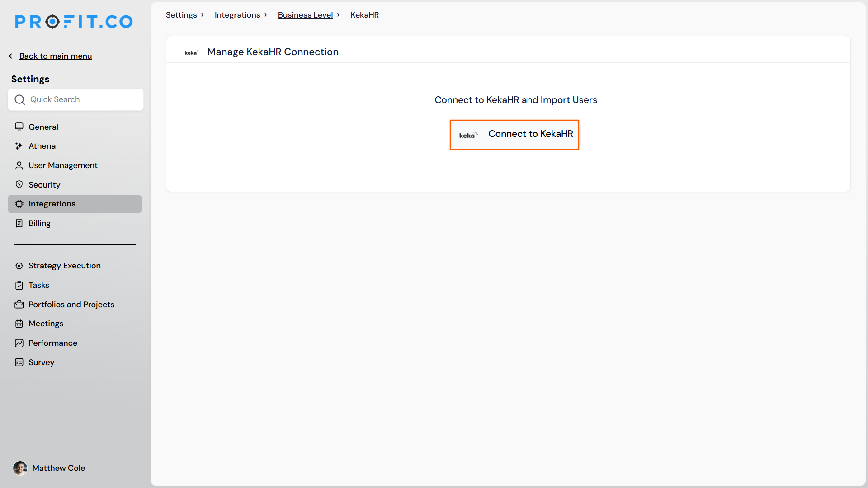Click the Strategy Execution target icon

coord(19,266)
